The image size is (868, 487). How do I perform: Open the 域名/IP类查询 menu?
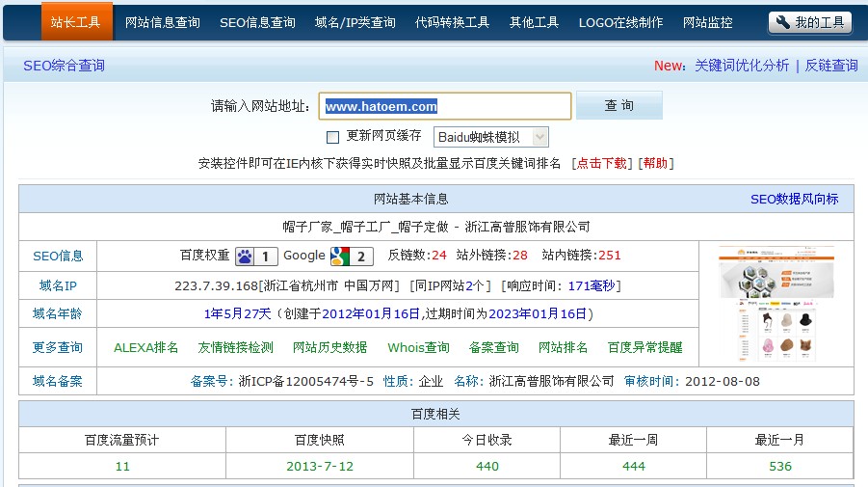point(355,22)
